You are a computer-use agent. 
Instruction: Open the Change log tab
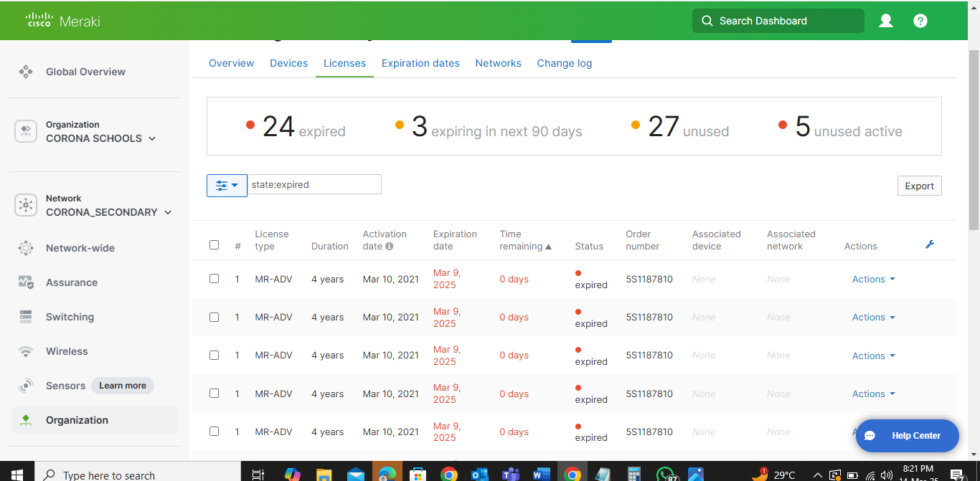564,63
